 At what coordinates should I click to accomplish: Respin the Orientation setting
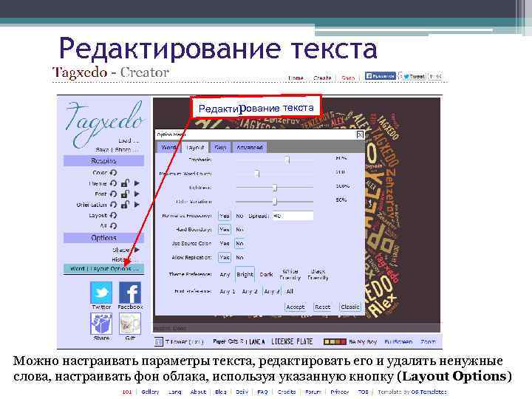point(113,205)
